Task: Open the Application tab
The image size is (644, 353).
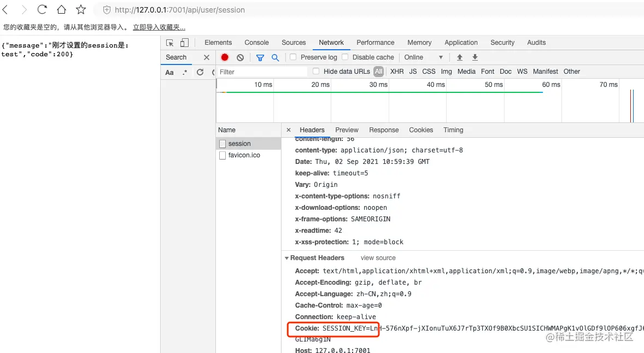Action: [x=461, y=42]
